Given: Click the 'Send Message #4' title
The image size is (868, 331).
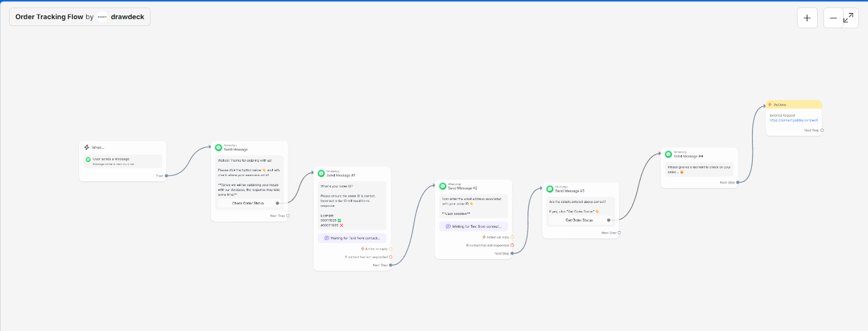Looking at the screenshot, I should click(688, 156).
